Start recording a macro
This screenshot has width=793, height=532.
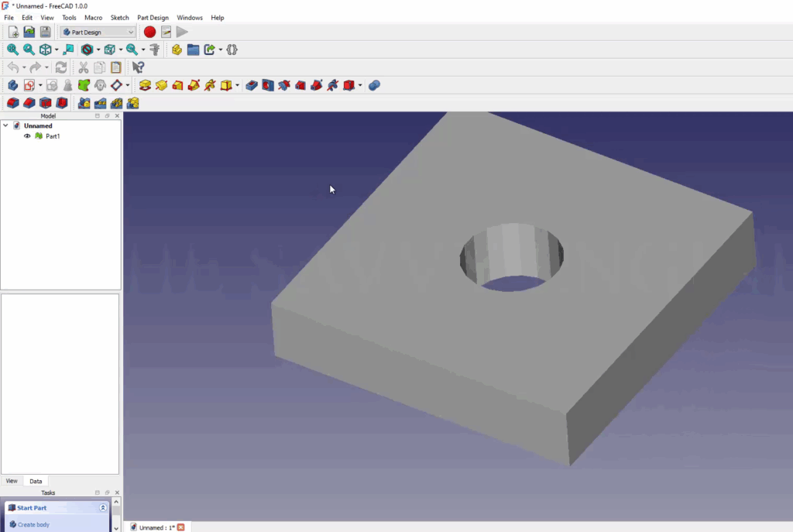click(149, 32)
